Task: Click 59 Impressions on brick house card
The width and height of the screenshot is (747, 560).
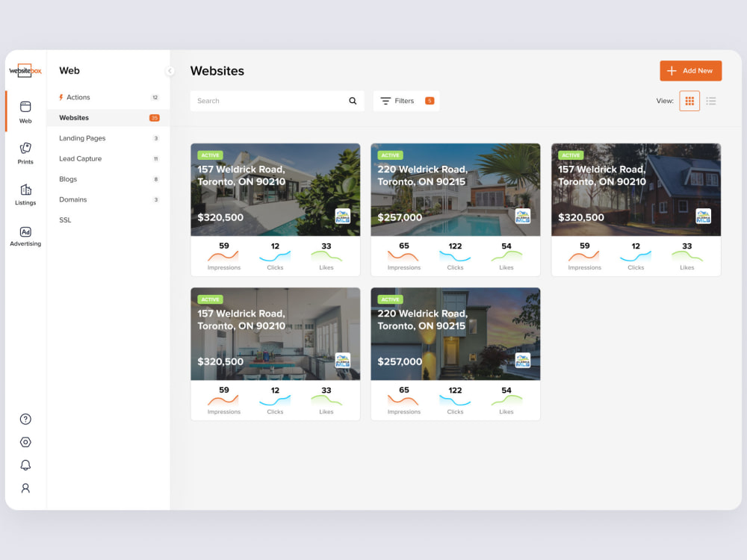Action: tap(585, 256)
